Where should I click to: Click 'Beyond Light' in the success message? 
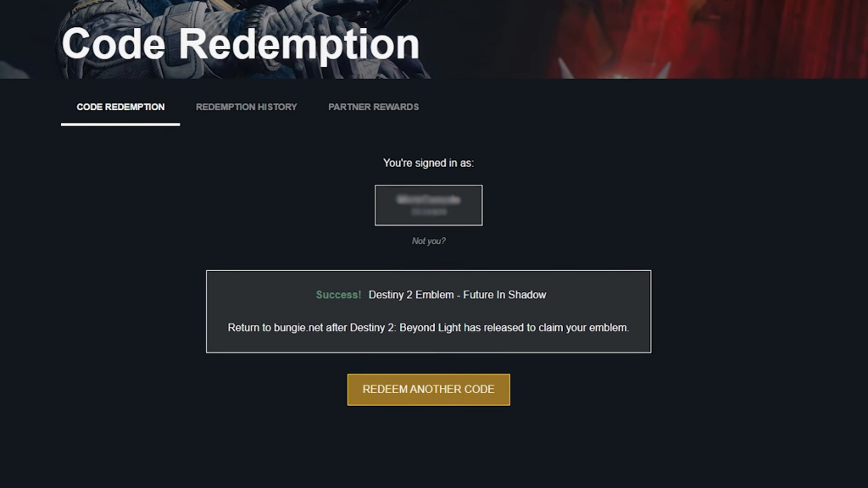430,328
